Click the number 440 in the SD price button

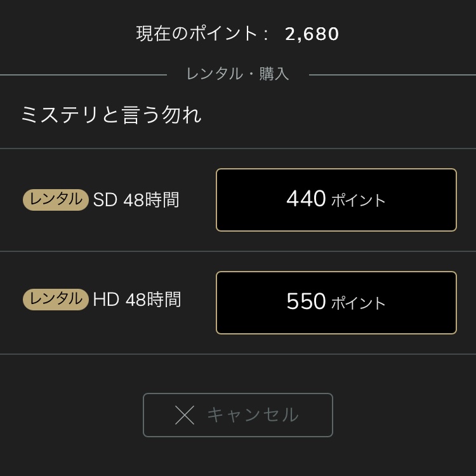(x=306, y=199)
